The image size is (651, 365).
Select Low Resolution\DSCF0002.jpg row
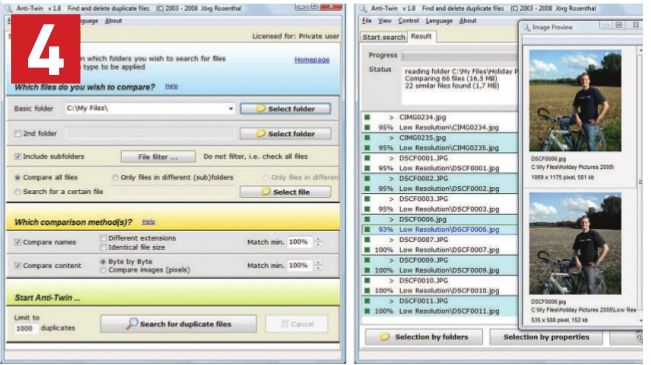pyautogui.click(x=440, y=189)
